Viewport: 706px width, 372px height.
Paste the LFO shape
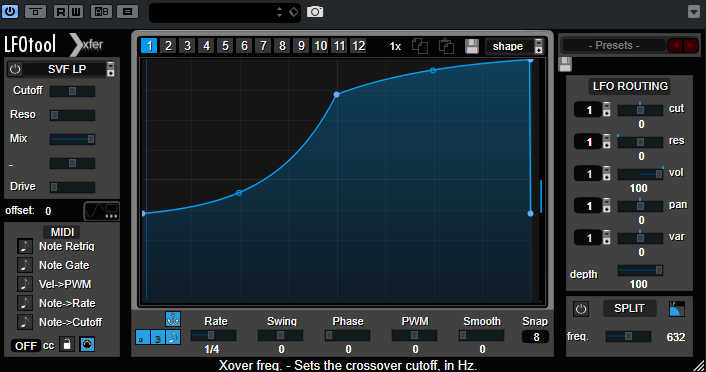point(446,46)
